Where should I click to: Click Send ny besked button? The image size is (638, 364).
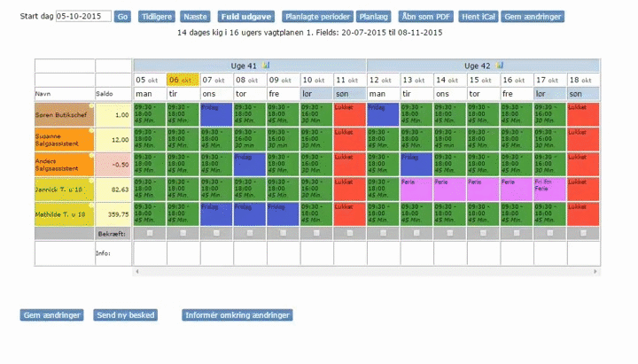coord(125,315)
